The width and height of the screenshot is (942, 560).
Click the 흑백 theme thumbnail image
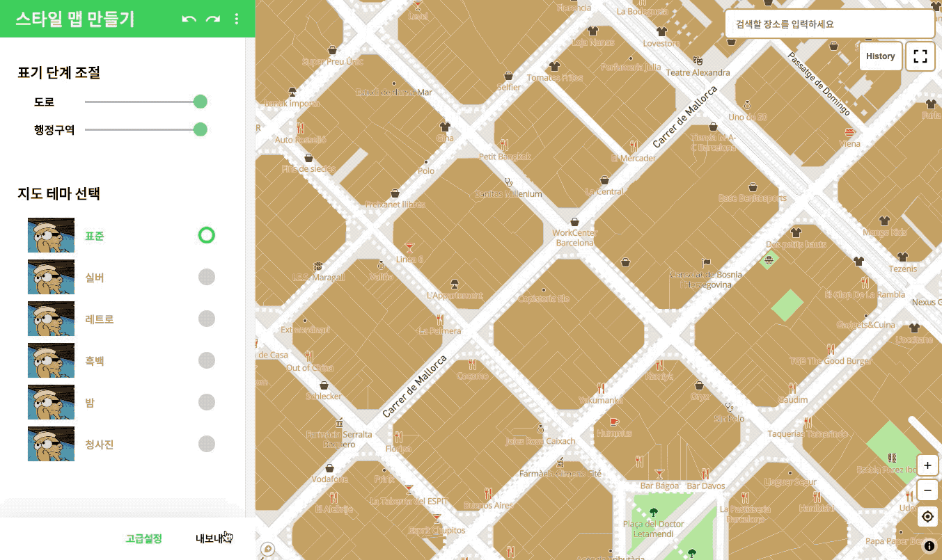51,360
